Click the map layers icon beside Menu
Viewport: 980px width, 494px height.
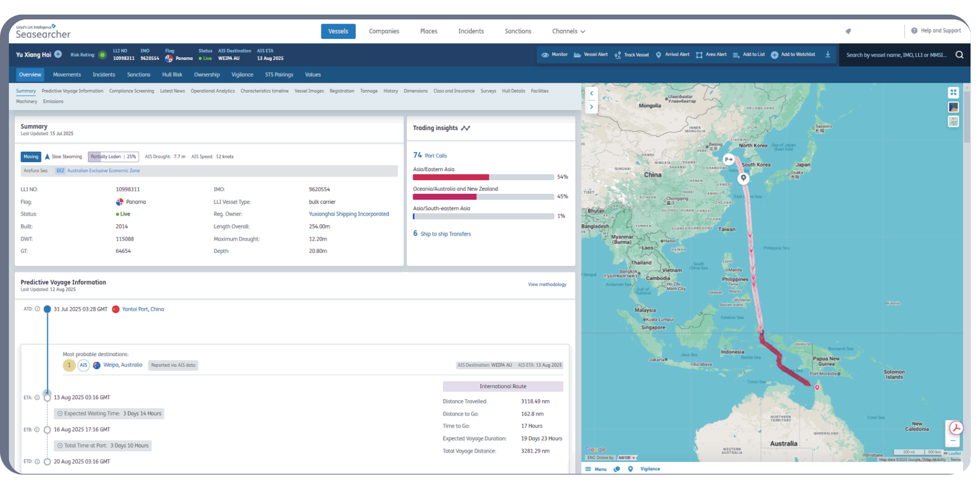pos(617,469)
